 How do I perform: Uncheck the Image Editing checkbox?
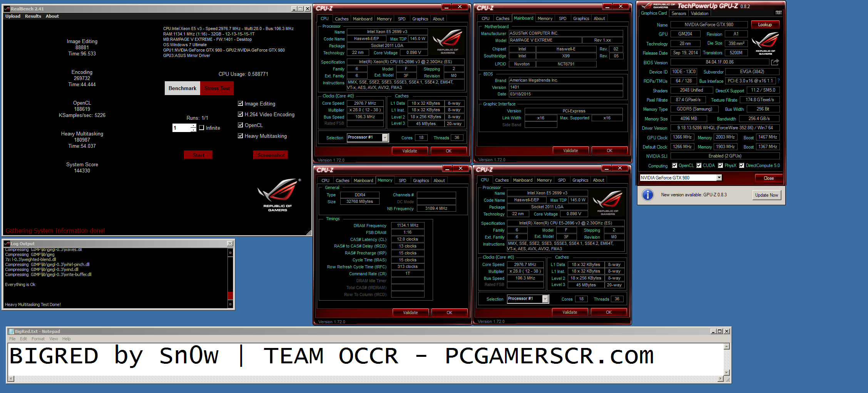[x=241, y=104]
